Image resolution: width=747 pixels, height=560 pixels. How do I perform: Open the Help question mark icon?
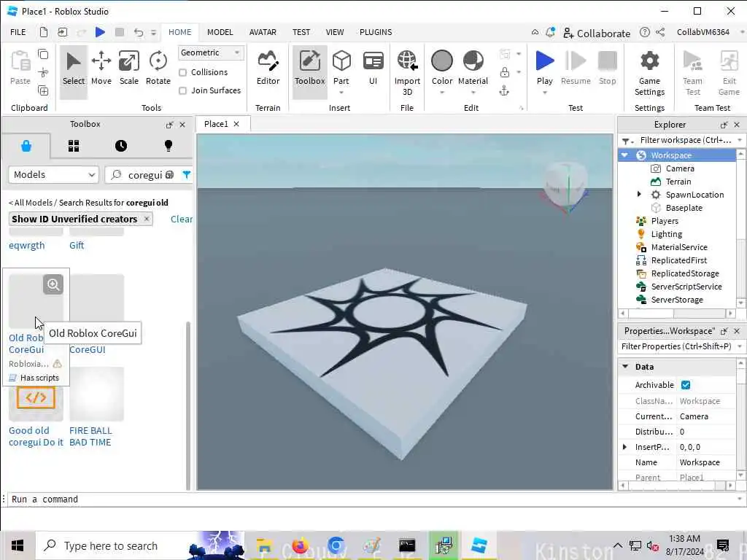point(645,32)
